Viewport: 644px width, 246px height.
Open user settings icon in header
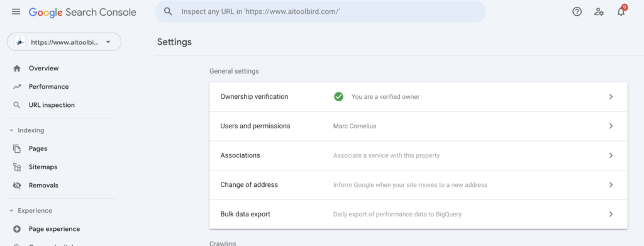(x=599, y=11)
